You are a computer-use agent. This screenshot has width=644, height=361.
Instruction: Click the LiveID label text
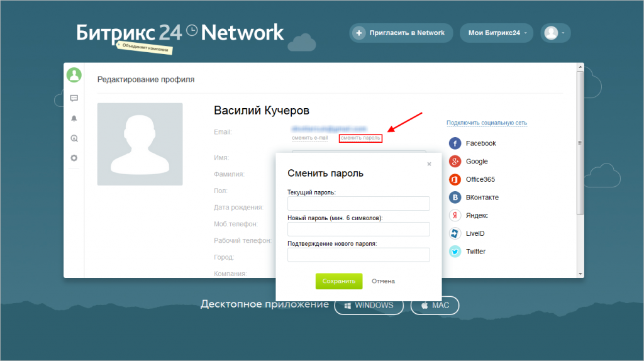(475, 233)
